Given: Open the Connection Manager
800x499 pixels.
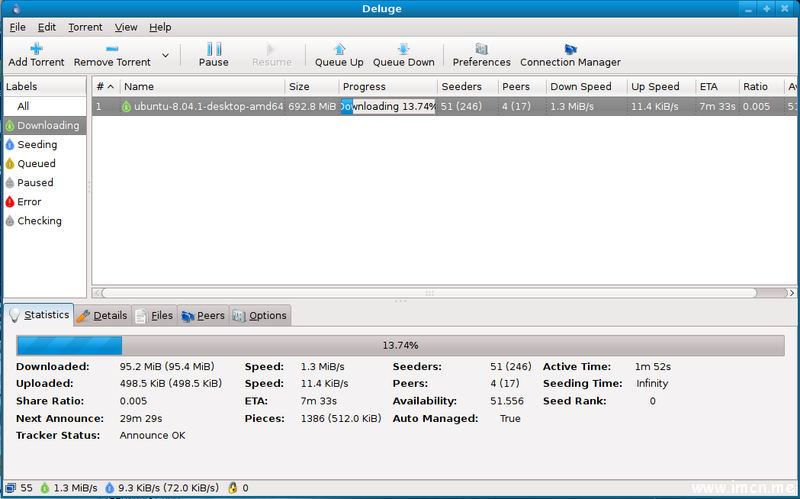Looking at the screenshot, I should [570, 55].
